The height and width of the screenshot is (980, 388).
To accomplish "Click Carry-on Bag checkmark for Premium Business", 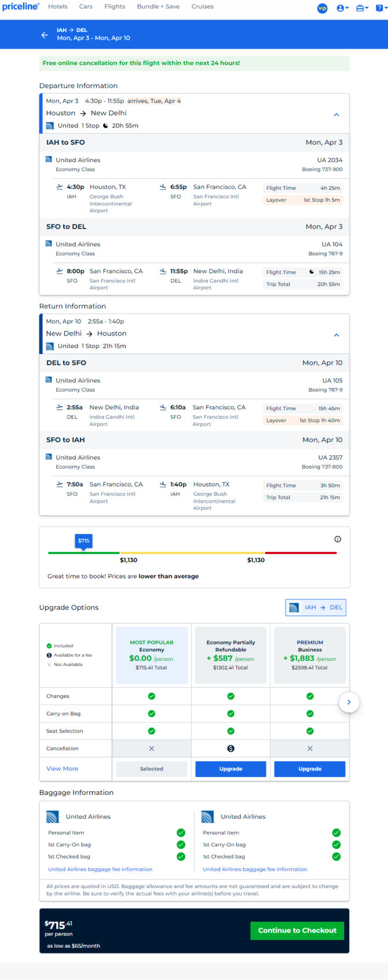I will [310, 713].
